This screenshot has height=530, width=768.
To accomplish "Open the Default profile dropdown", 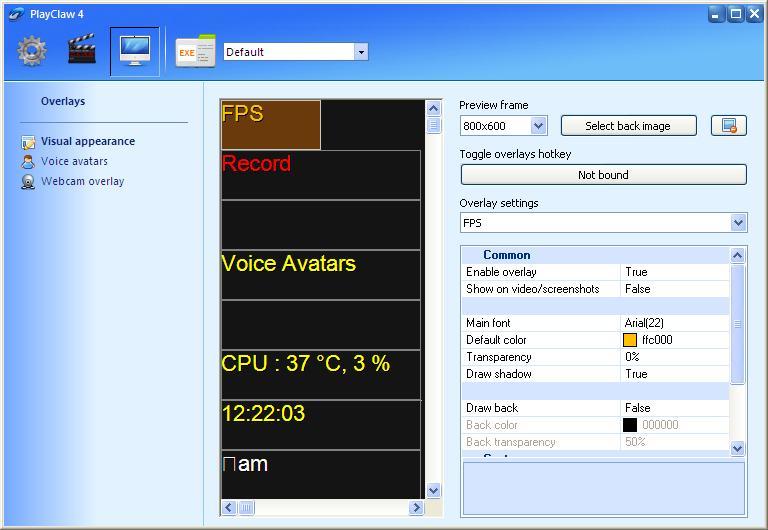I will click(x=361, y=52).
